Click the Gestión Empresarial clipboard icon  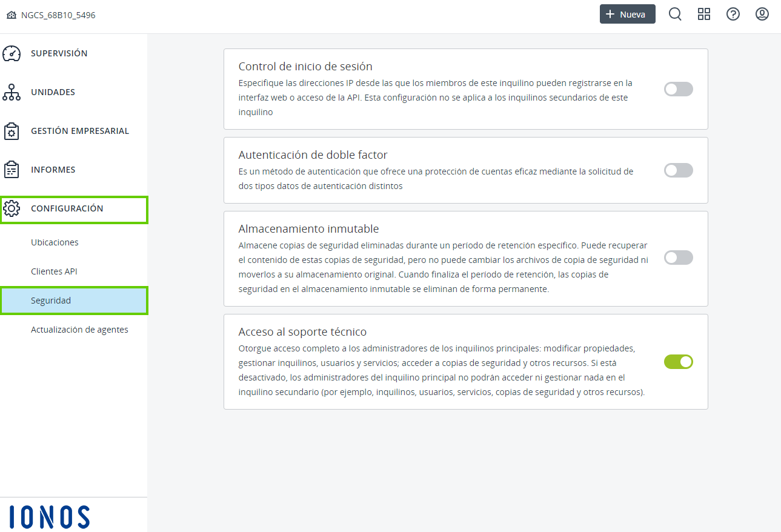point(12,131)
